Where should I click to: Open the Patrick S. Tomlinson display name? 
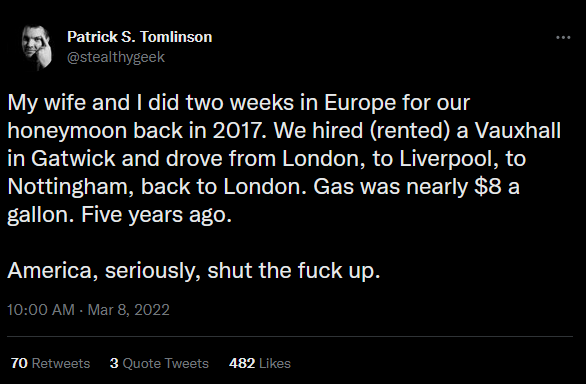[x=140, y=37]
